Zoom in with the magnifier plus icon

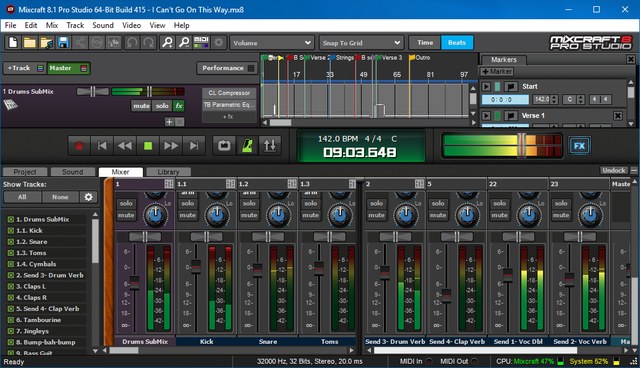pyautogui.click(x=167, y=42)
